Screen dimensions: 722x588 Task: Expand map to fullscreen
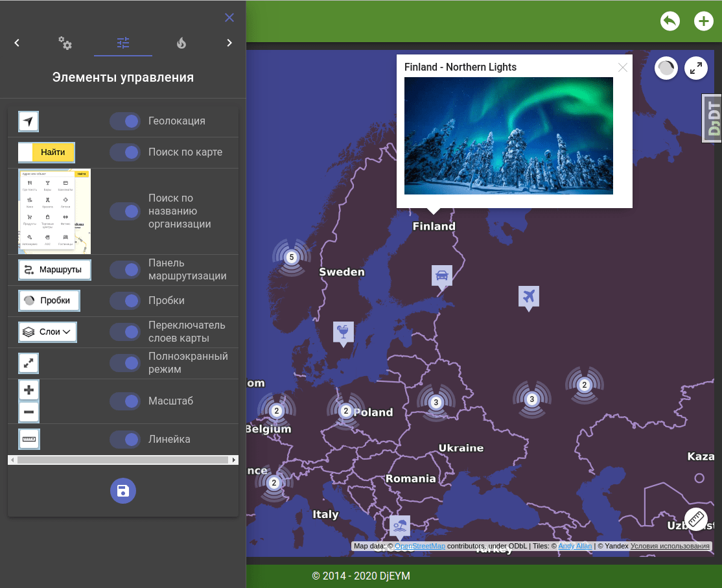click(696, 68)
